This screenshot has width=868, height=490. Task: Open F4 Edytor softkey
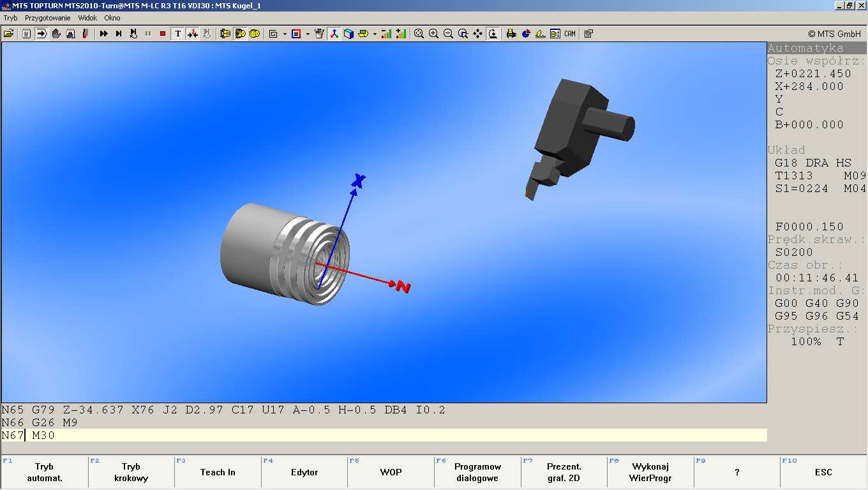pos(304,472)
